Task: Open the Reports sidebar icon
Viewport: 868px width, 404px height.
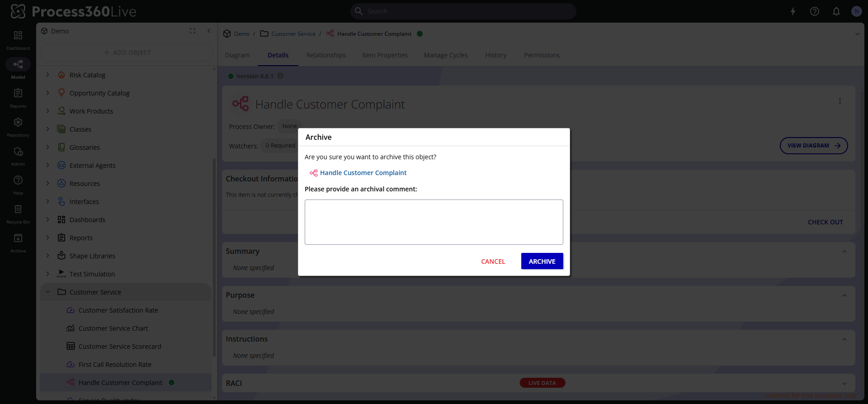Action: [x=18, y=93]
